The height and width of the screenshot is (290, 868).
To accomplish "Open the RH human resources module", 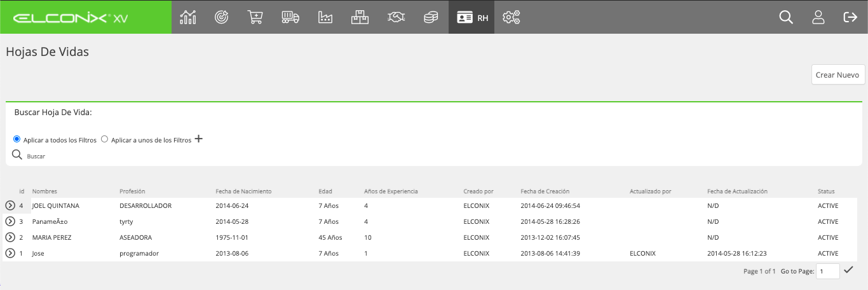I will click(x=471, y=17).
